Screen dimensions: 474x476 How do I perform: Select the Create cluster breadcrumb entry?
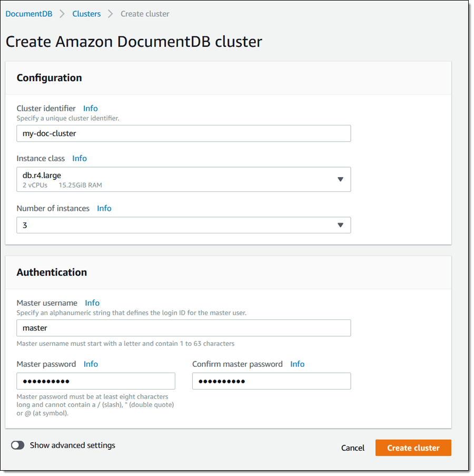tap(145, 14)
